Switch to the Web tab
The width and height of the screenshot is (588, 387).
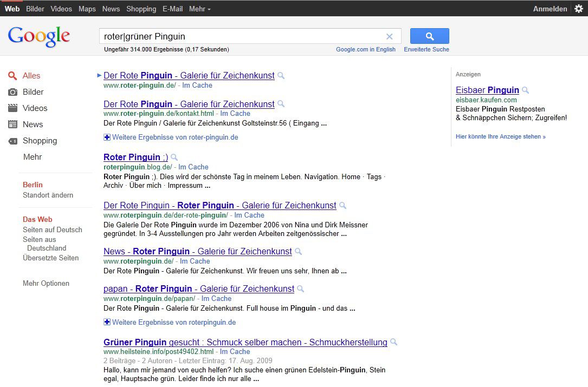click(x=12, y=9)
